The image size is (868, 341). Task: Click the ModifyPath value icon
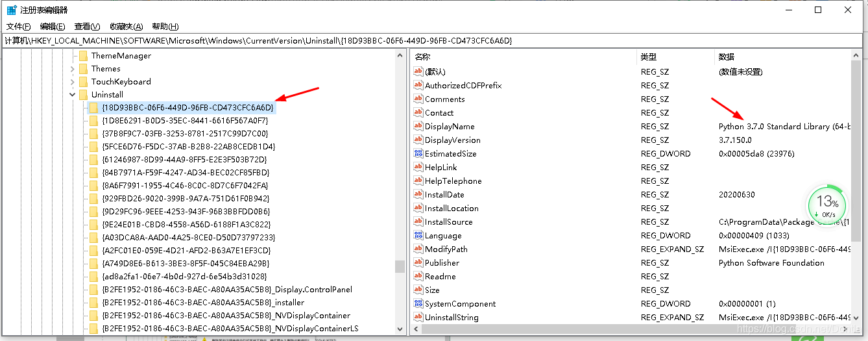(418, 249)
